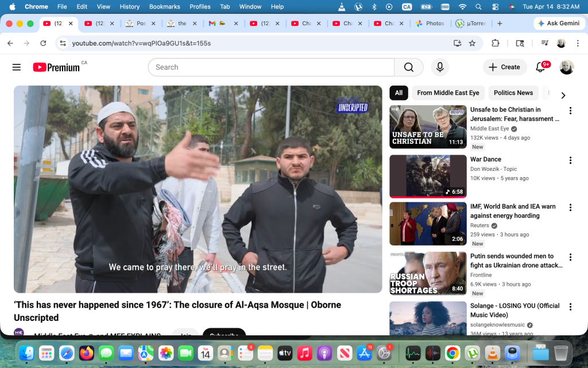This screenshot has height=368, width=588.
Task: Select the From Middle East Eye chip
Action: point(448,93)
